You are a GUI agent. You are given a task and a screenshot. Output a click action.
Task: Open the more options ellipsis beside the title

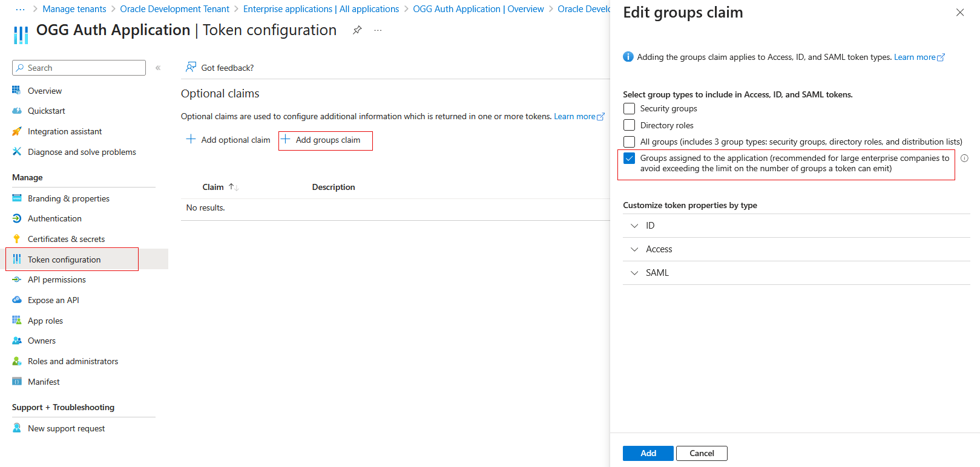click(378, 30)
